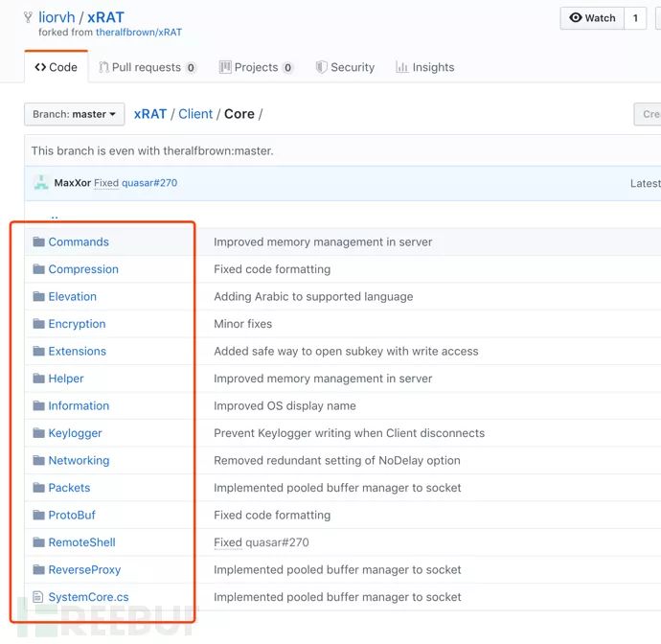Click the Encryption folder icon
The height and width of the screenshot is (644, 661).
(39, 324)
